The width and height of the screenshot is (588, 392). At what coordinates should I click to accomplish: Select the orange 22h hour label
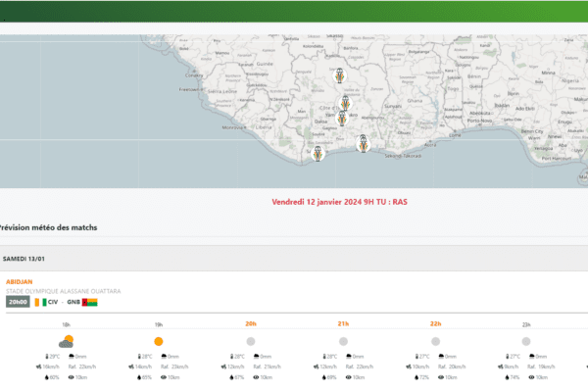coord(434,323)
